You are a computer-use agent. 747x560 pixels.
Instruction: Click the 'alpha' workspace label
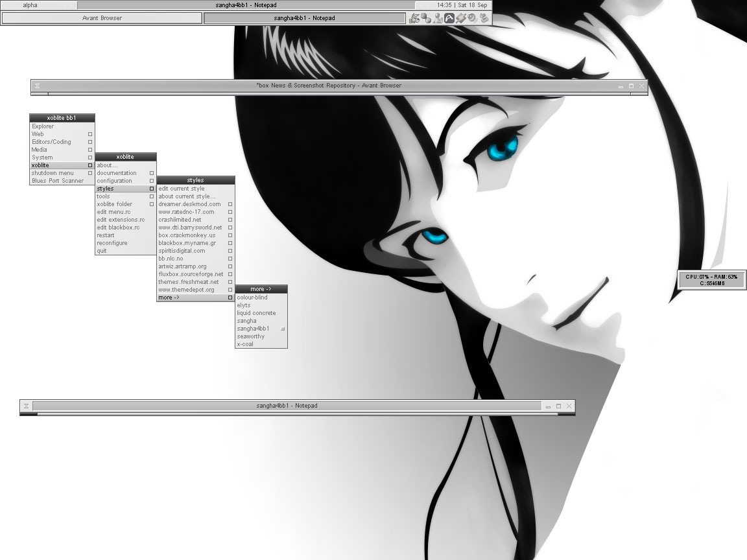click(30, 5)
